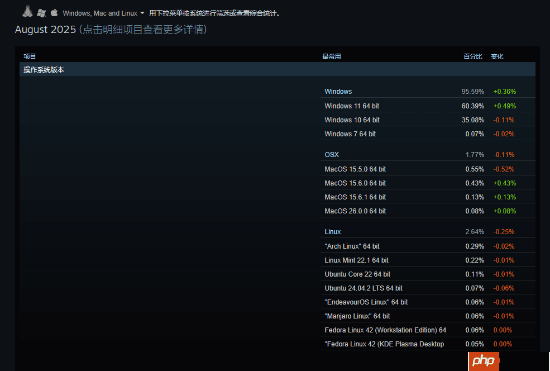Viewport: 550px width, 371px height.
Task: Select the 'Linux Mint 22.1 64 bit' row
Action: coord(428,260)
